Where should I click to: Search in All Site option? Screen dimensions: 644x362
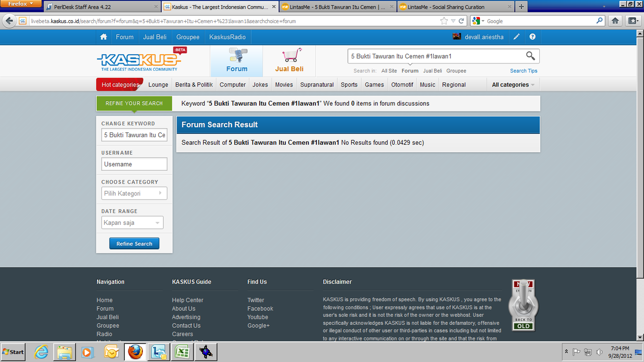pyautogui.click(x=389, y=71)
